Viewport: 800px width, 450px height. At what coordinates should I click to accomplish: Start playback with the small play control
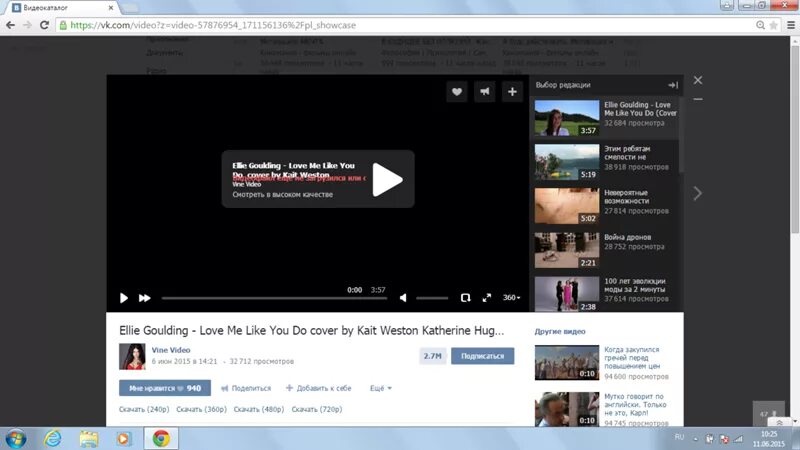tap(123, 298)
